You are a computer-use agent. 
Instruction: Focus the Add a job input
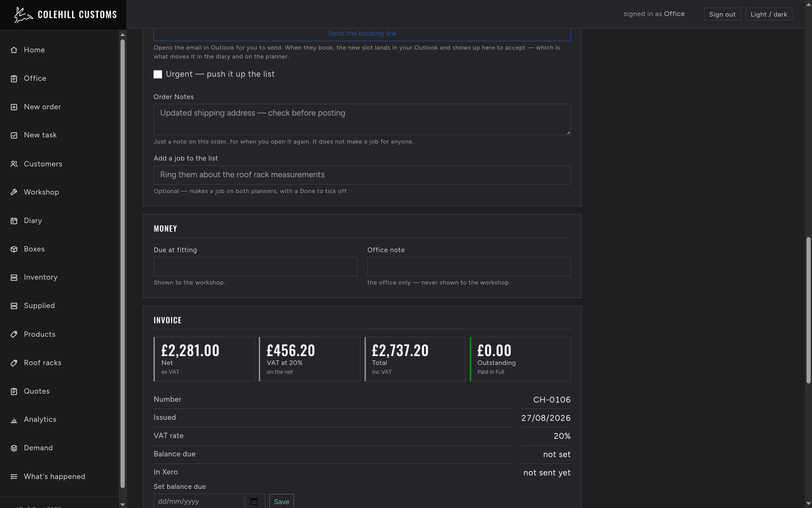click(362, 175)
